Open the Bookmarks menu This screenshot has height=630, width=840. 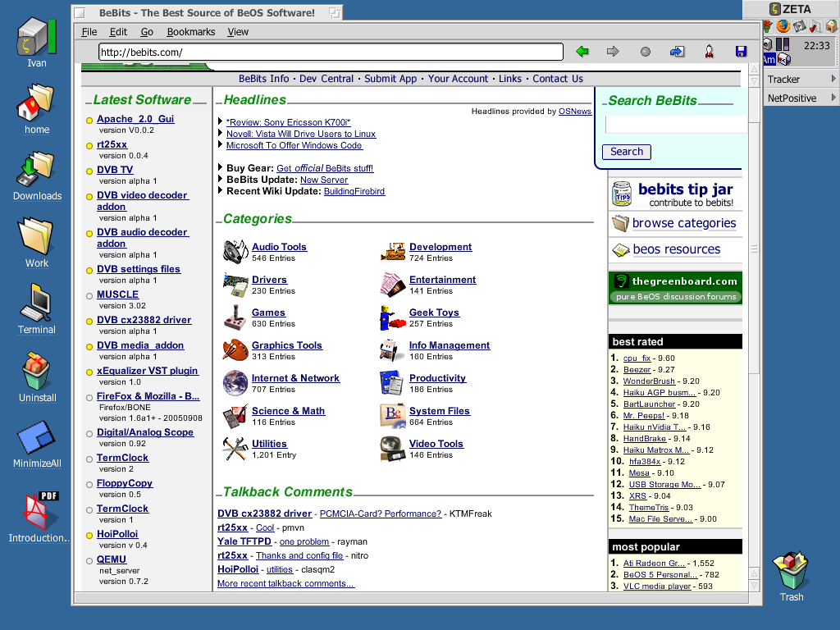[x=190, y=32]
